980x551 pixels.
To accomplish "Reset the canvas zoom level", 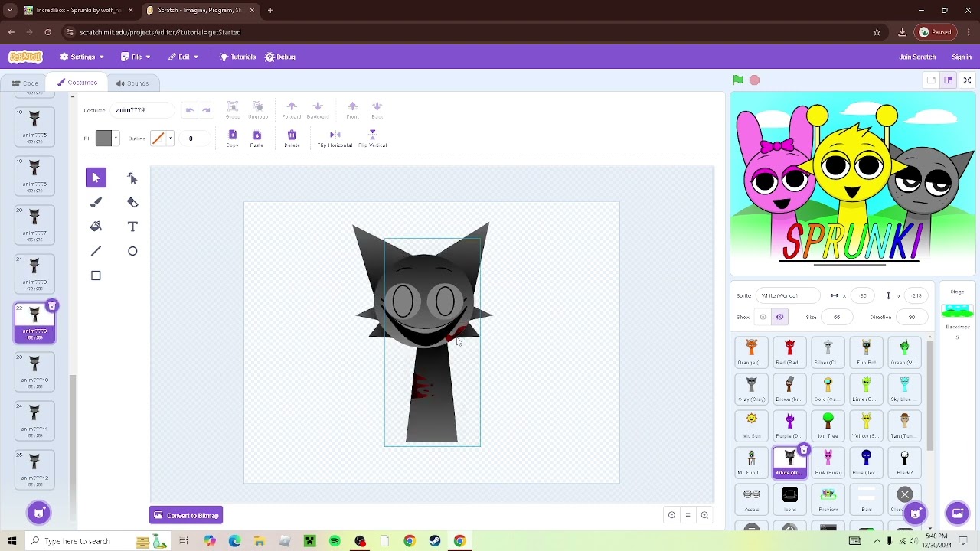I will tap(688, 515).
